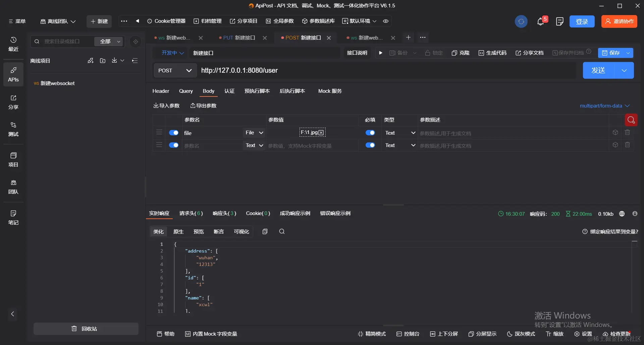Switch to the 原生 raw view tab

(x=178, y=231)
